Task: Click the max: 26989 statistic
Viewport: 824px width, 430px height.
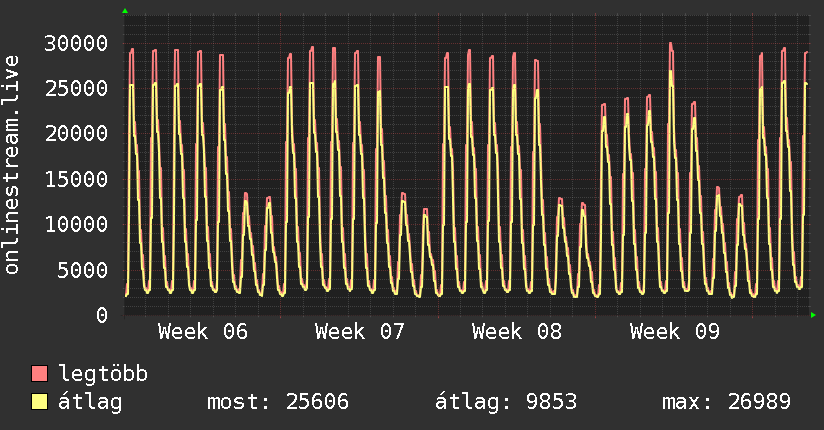Action: pyautogui.click(x=726, y=402)
